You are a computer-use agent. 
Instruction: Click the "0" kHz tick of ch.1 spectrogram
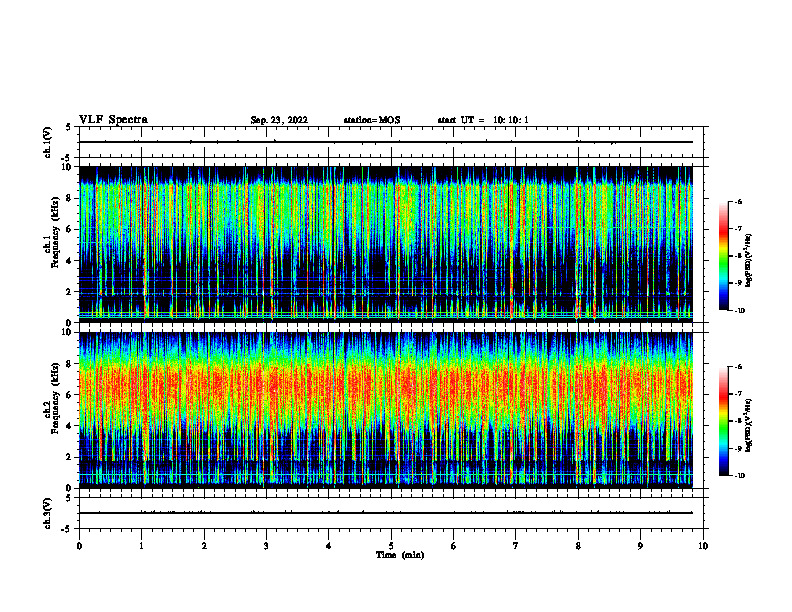point(70,323)
